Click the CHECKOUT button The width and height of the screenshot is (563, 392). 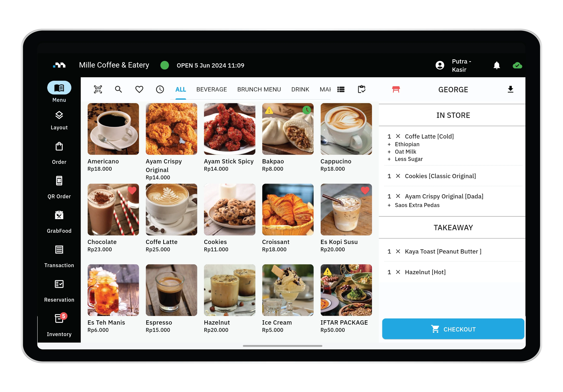(x=453, y=329)
